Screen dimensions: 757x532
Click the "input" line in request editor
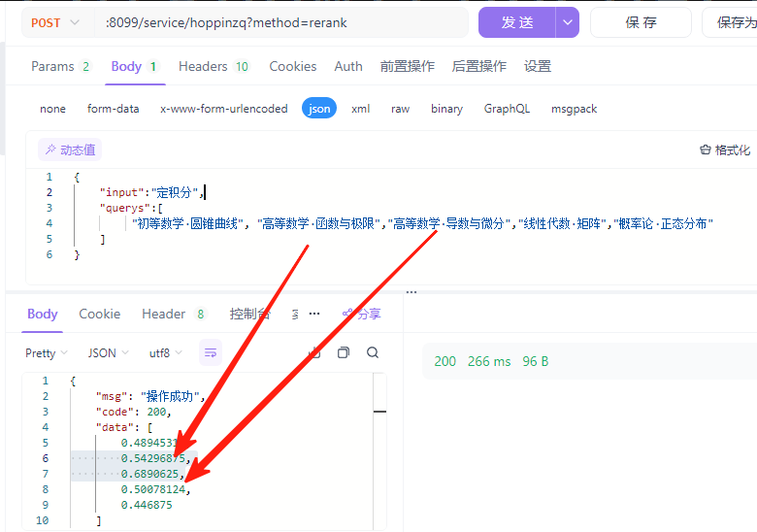click(x=152, y=192)
